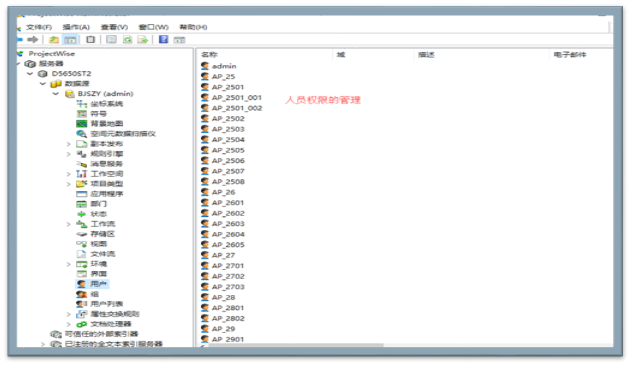Image resolution: width=631 pixels, height=366 pixels.
Task: Select the 背景地图 node icon
Action: click(x=82, y=124)
